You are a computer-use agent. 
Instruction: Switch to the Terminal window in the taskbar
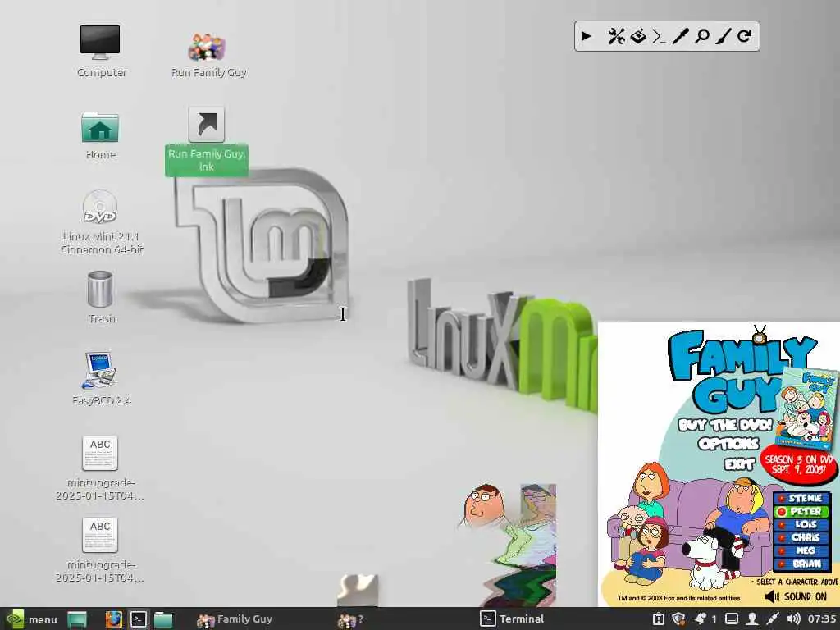tap(512, 619)
